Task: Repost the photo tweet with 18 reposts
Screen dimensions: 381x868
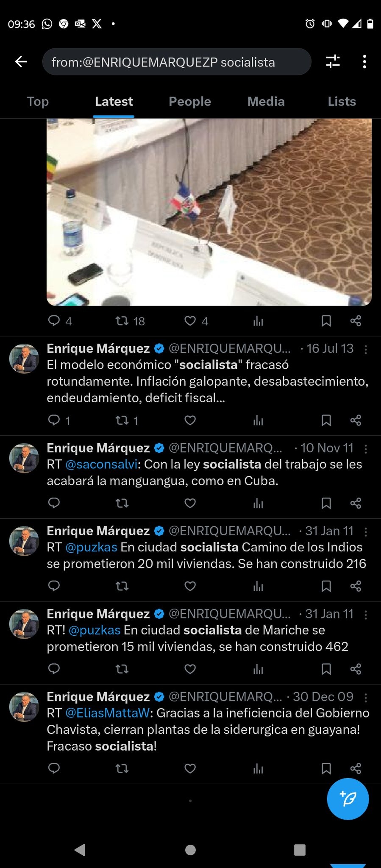Action: (x=122, y=321)
